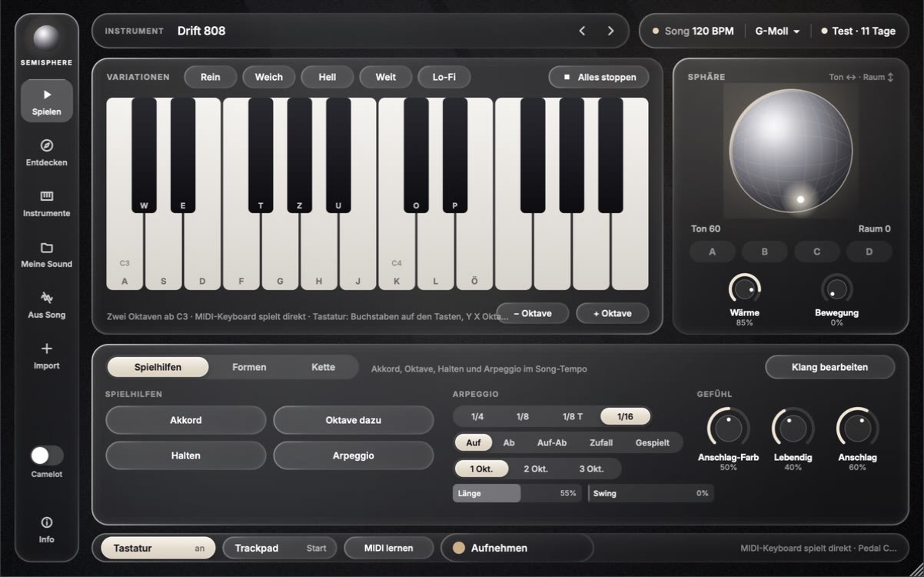Screen dimensions: 924x577
Task: Shift up with + Oktave button
Action: click(612, 313)
